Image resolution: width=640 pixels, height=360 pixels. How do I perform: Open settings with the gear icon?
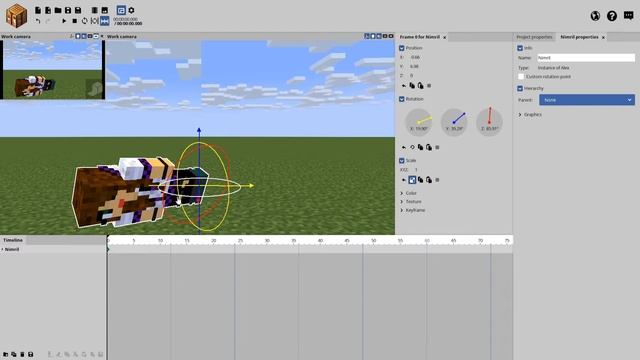point(131,10)
